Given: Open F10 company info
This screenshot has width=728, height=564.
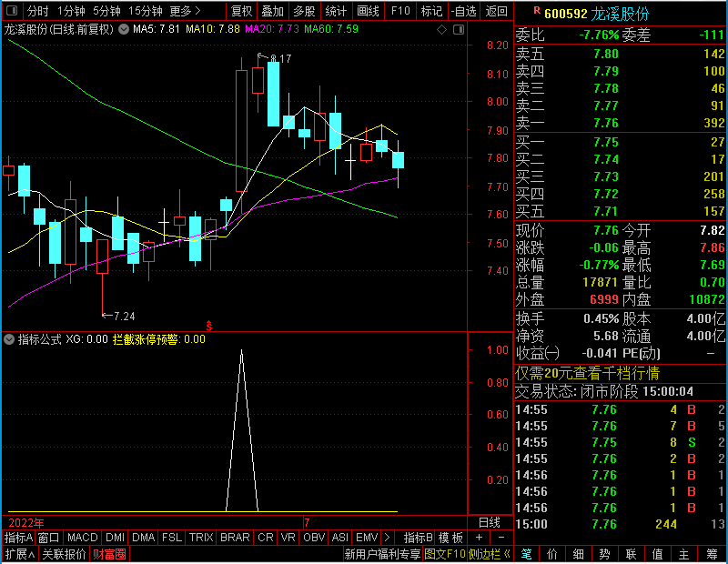Looking at the screenshot, I should tap(400, 11).
